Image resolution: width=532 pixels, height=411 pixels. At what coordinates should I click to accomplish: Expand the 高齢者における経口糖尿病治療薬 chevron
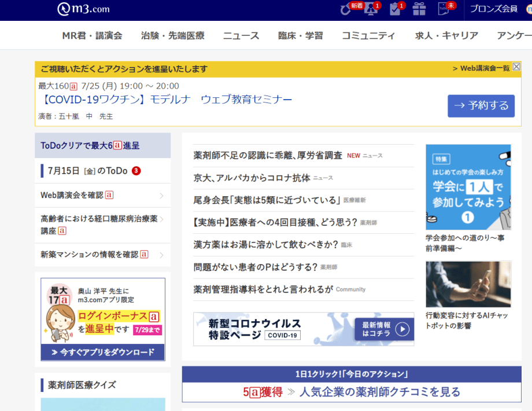click(161, 219)
